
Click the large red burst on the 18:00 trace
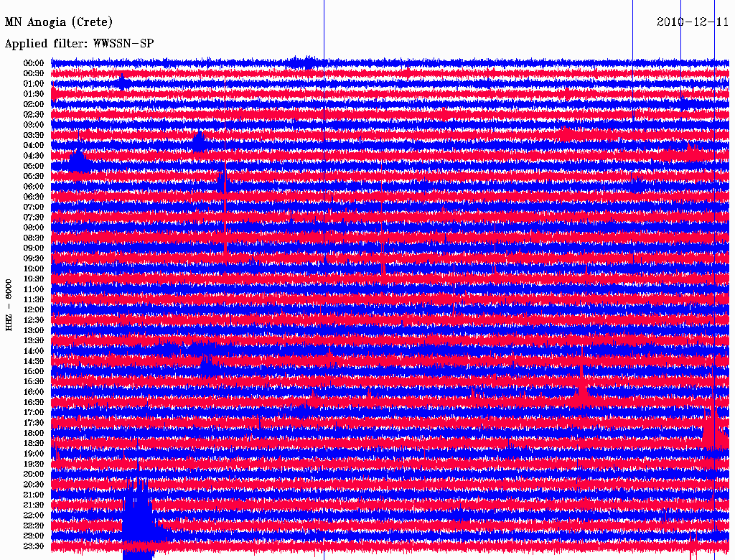[x=713, y=429]
